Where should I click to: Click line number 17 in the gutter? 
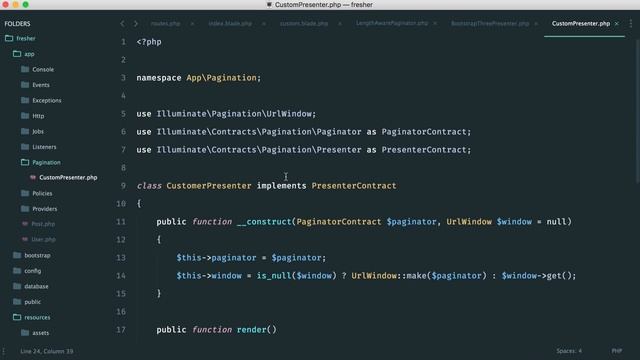(x=121, y=329)
